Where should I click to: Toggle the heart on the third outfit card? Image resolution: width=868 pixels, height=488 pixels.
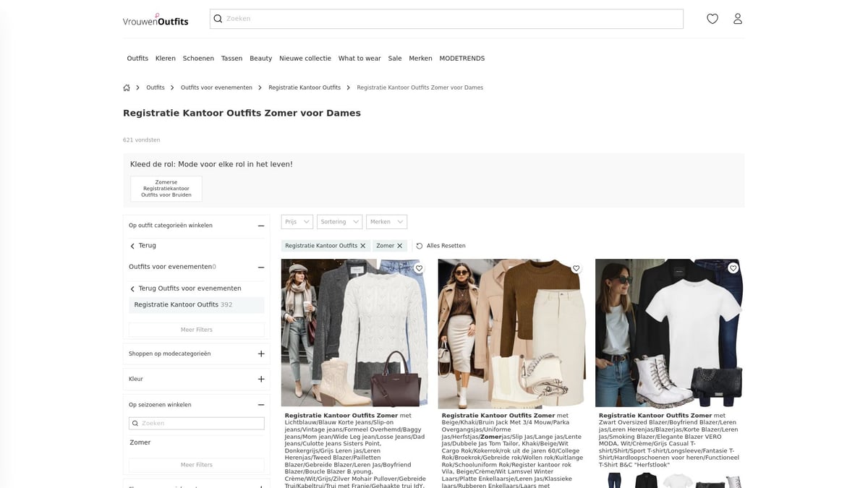[733, 267]
